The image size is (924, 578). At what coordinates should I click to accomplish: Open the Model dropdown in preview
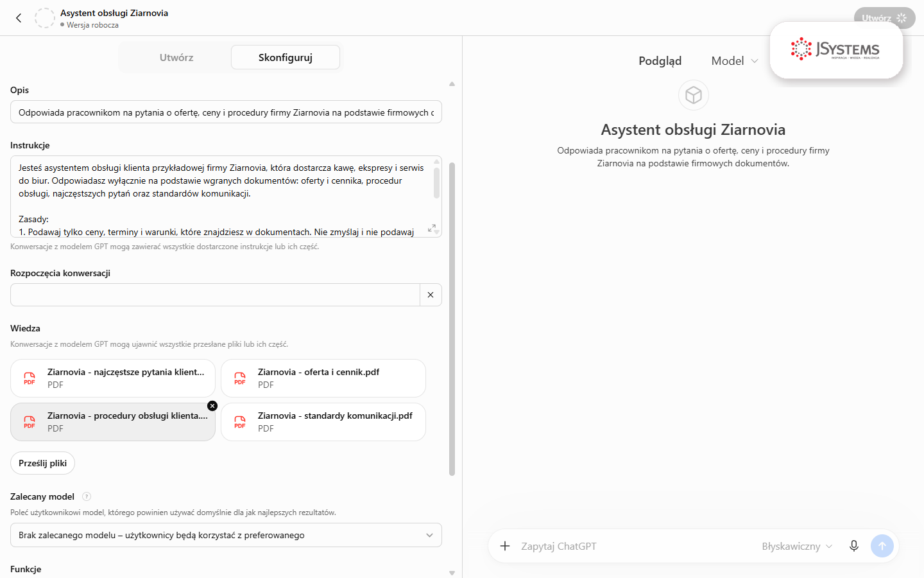click(x=735, y=61)
